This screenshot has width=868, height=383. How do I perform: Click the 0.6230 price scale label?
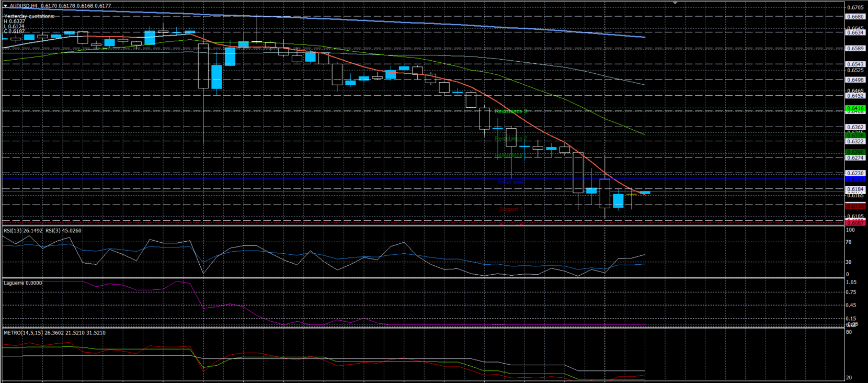click(x=855, y=173)
